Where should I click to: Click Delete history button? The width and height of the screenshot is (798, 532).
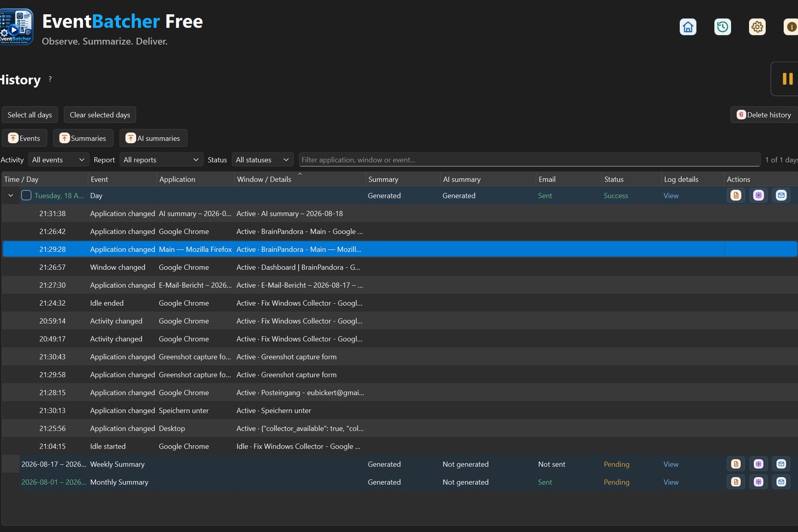(x=764, y=115)
